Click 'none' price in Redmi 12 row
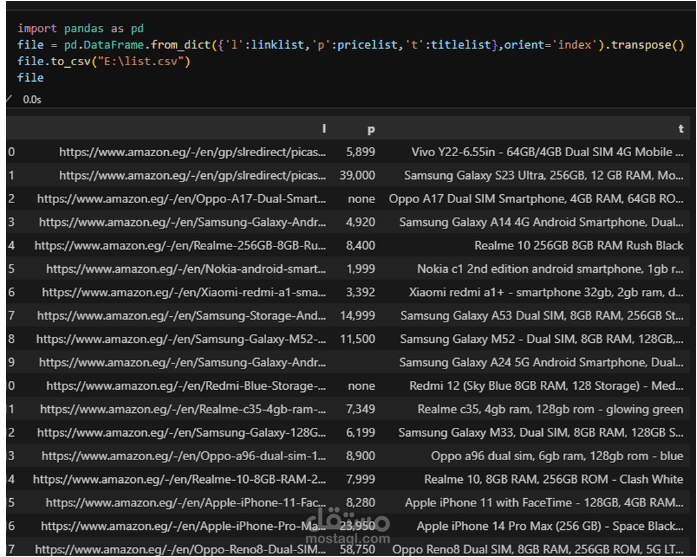 (x=361, y=386)
